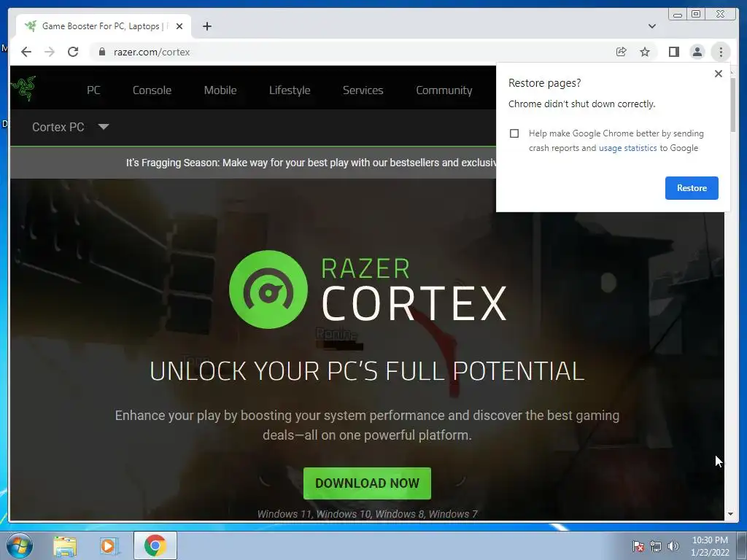This screenshot has width=747, height=560.
Task: Expand the Cortex PC dropdown
Action: 104,127
